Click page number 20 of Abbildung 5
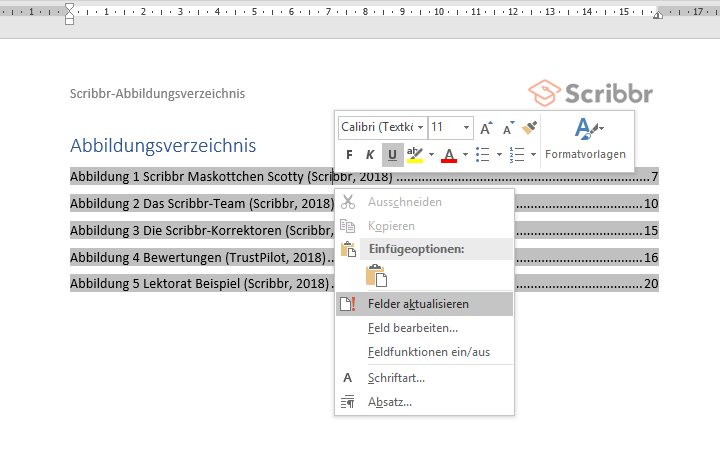 pos(651,284)
